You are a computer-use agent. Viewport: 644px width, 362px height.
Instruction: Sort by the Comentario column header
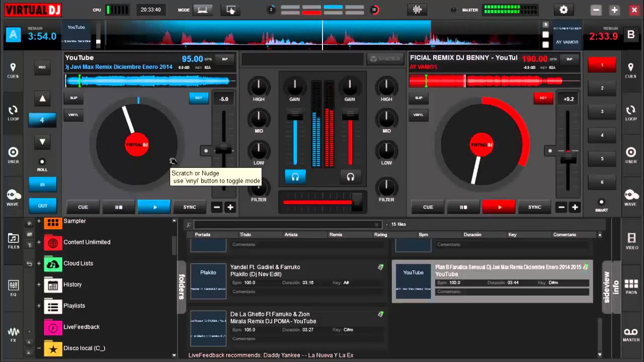(565, 235)
